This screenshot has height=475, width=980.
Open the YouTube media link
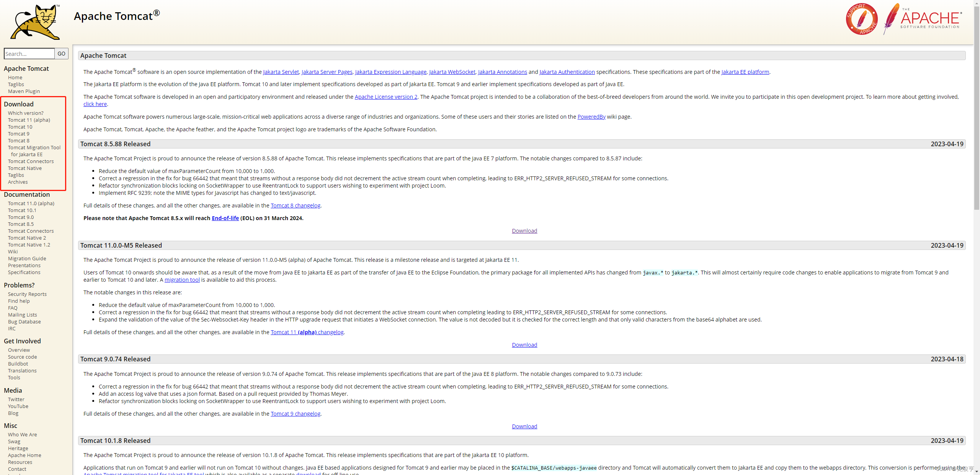point(18,406)
